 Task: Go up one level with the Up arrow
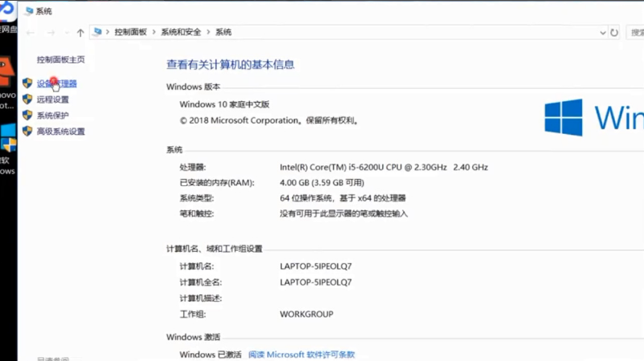(80, 33)
